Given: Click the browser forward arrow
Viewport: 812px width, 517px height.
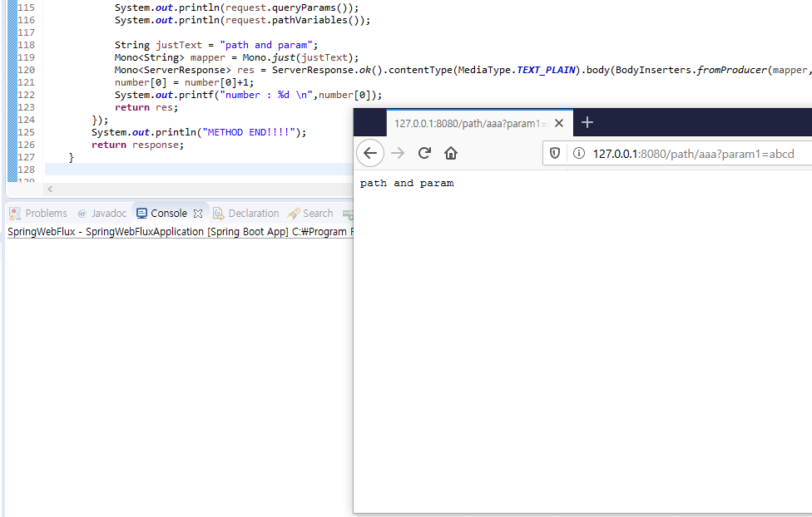Looking at the screenshot, I should [398, 153].
